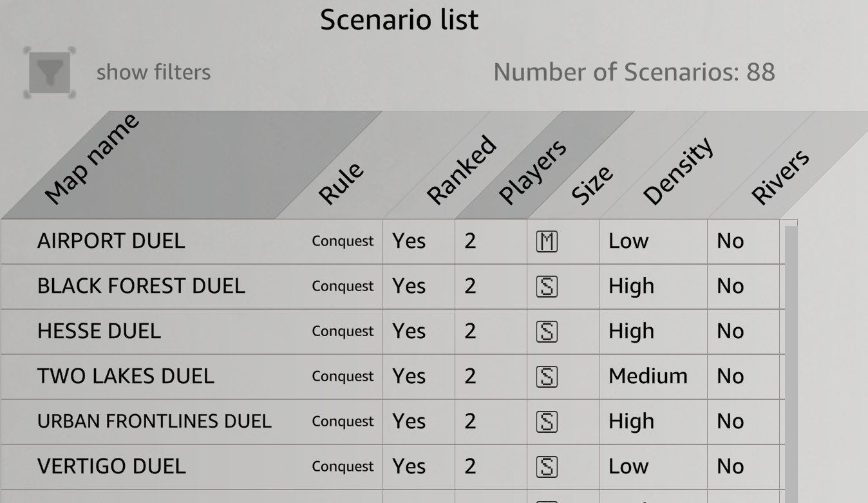This screenshot has height=503, width=868.
Task: Sort by the Rivers column header
Action: coord(780,176)
